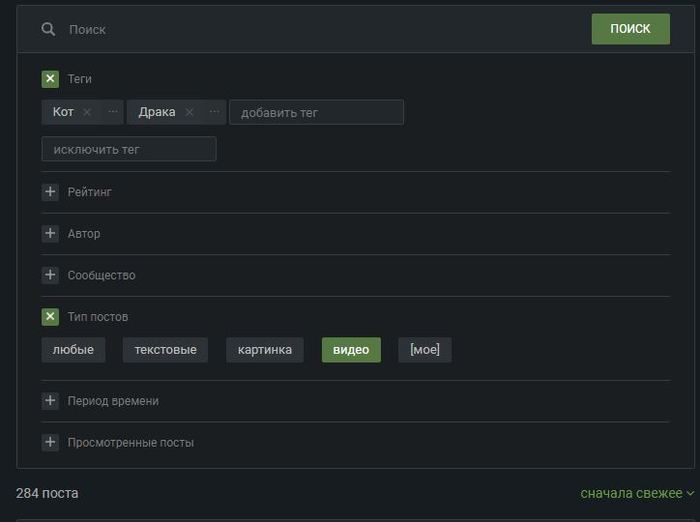Open the сначала свежее sort dropdown
Image resolution: width=700 pixels, height=522 pixels.
click(637, 493)
